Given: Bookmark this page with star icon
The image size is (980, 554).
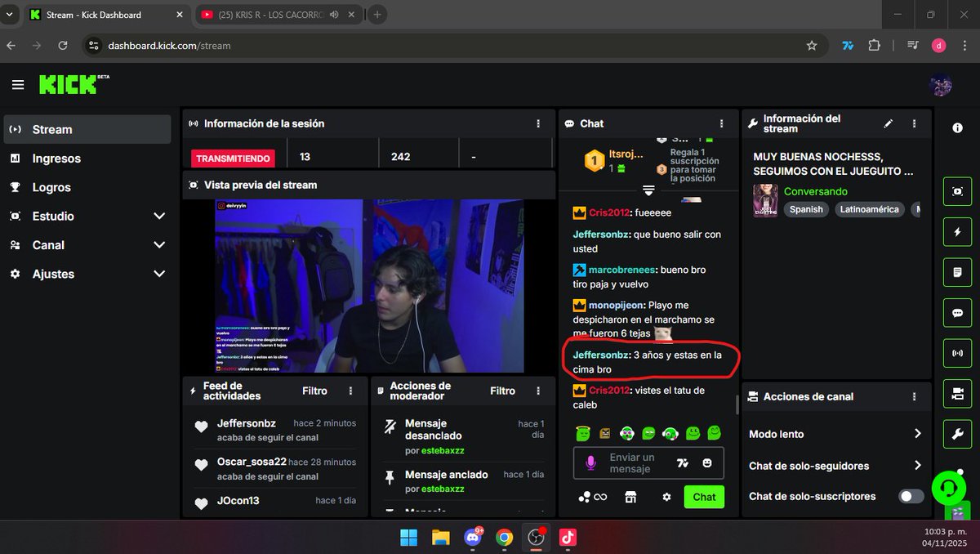Looking at the screenshot, I should [811, 46].
